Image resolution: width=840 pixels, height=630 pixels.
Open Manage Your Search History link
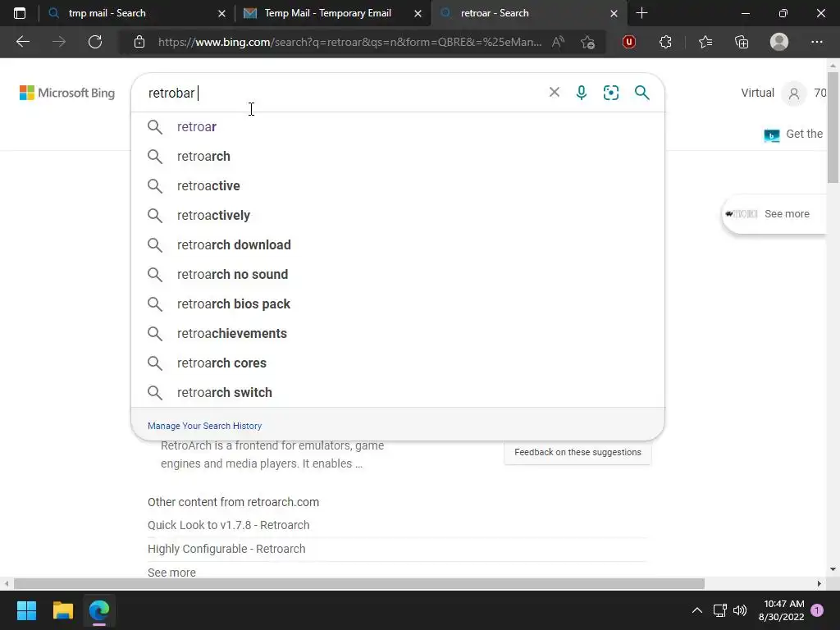point(204,426)
